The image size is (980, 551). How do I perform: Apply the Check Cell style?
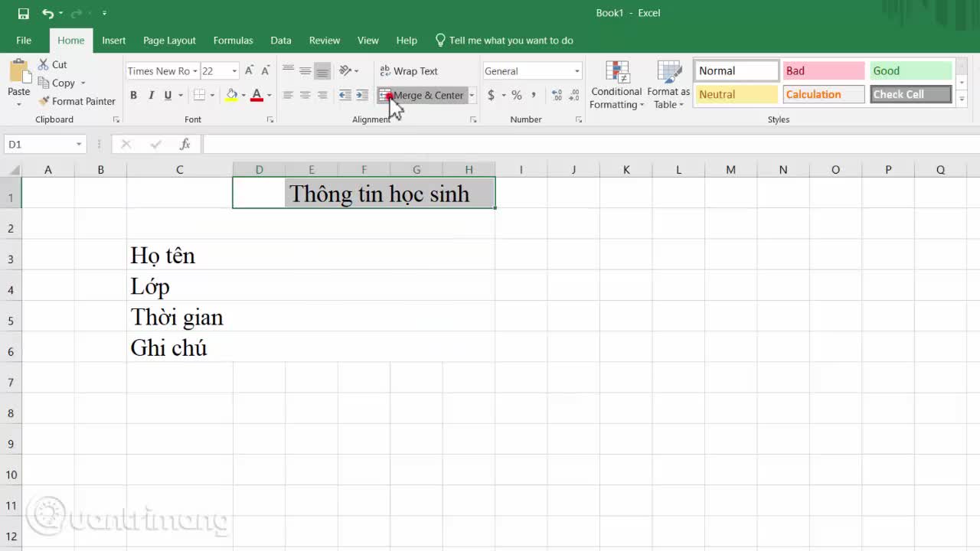click(911, 94)
